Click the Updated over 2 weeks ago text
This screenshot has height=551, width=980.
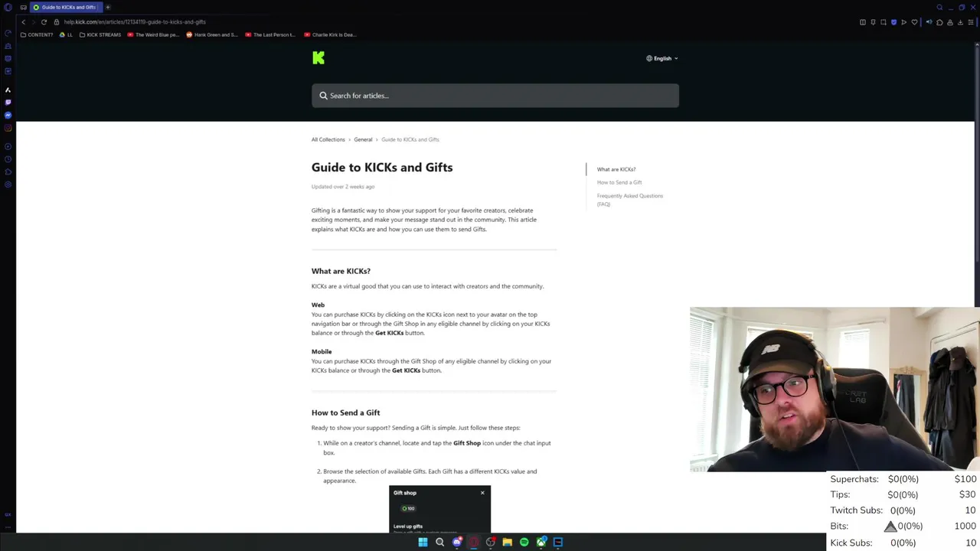tap(343, 187)
